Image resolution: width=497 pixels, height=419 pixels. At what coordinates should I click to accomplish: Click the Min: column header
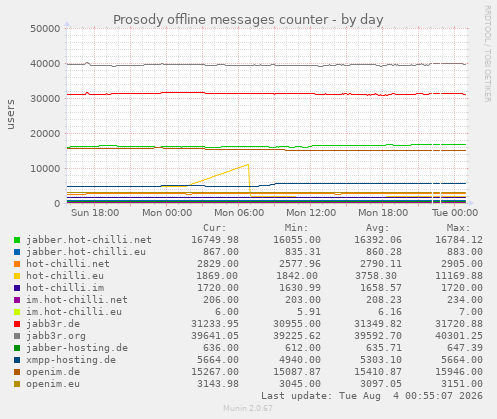coord(296,228)
